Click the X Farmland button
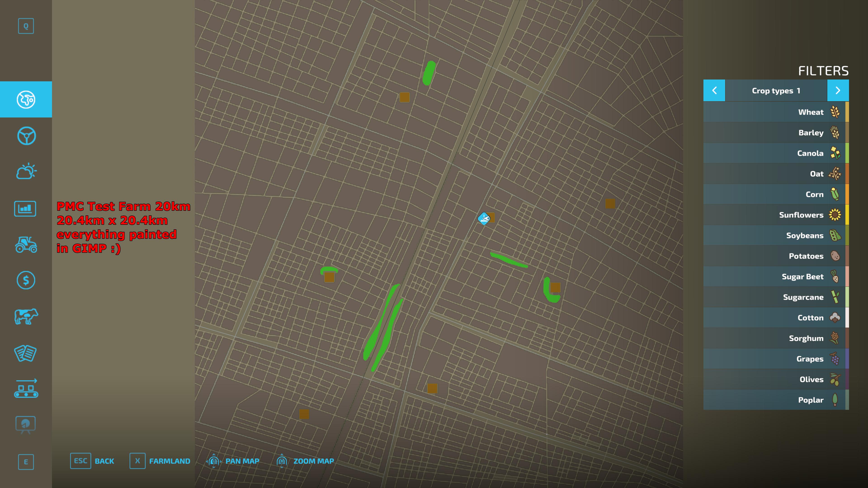Screen dimensions: 868x488 pos(160,461)
